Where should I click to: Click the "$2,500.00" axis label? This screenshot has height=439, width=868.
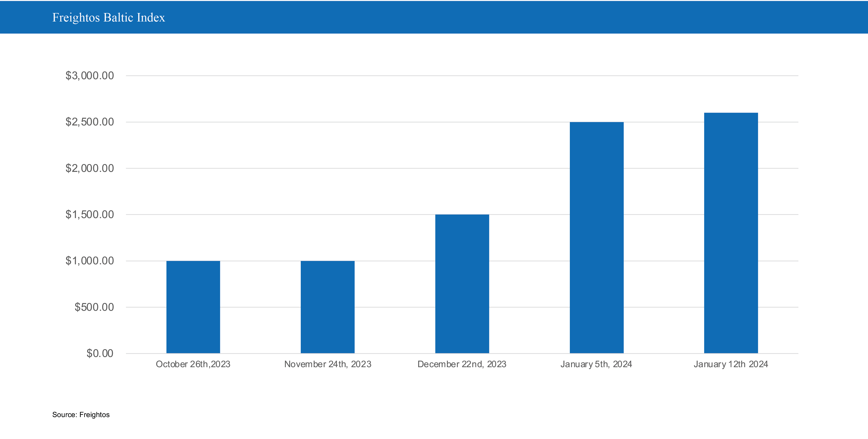click(90, 122)
